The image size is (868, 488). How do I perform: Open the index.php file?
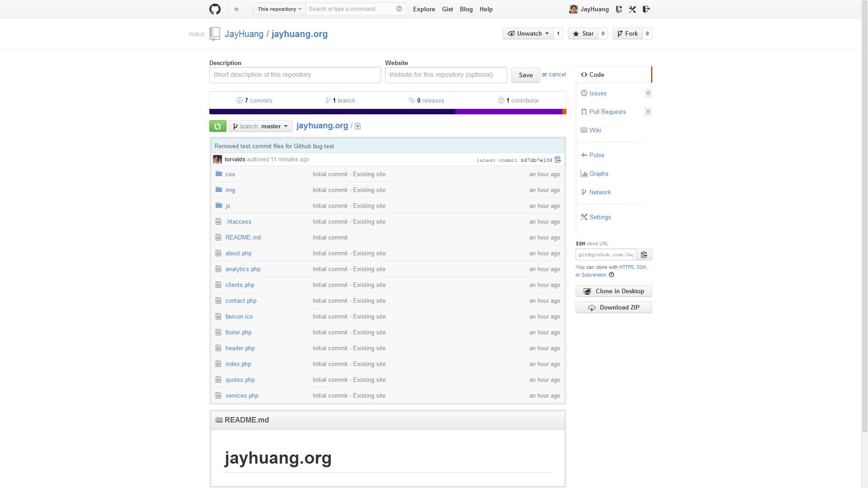238,364
